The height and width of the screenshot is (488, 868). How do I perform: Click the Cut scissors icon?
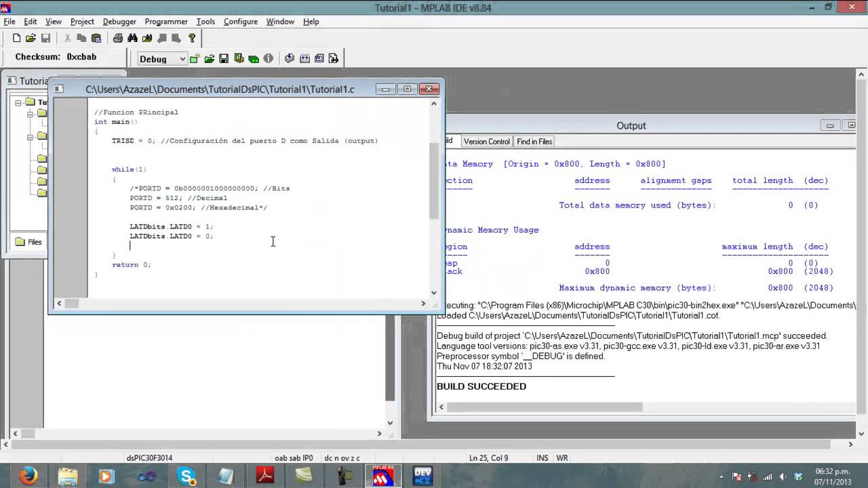[67, 39]
